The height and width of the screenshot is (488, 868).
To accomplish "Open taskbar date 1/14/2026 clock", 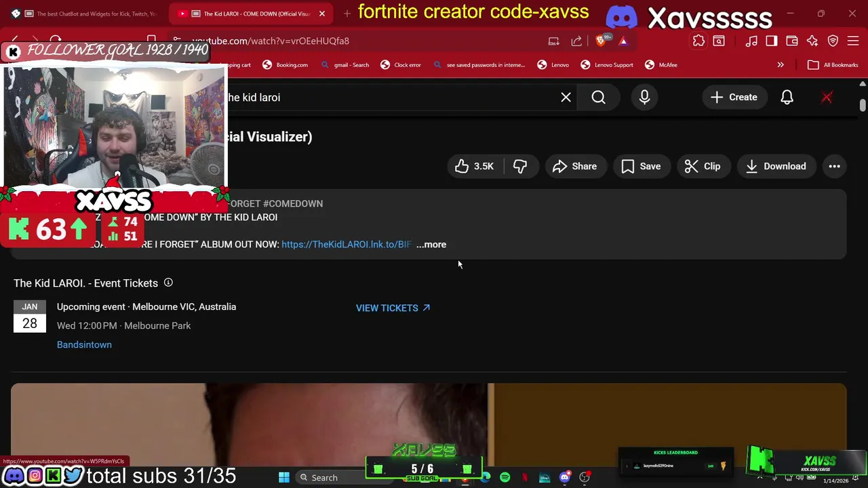I will pyautogui.click(x=835, y=479).
